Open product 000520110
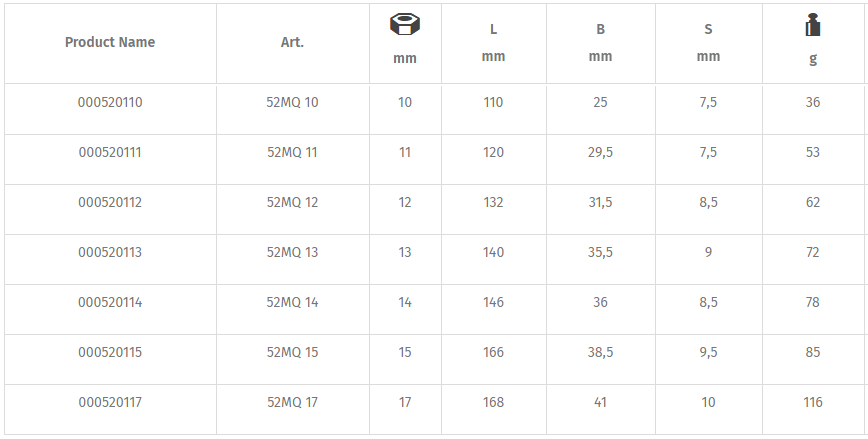Screen dimensions: 868x439 click(x=110, y=102)
